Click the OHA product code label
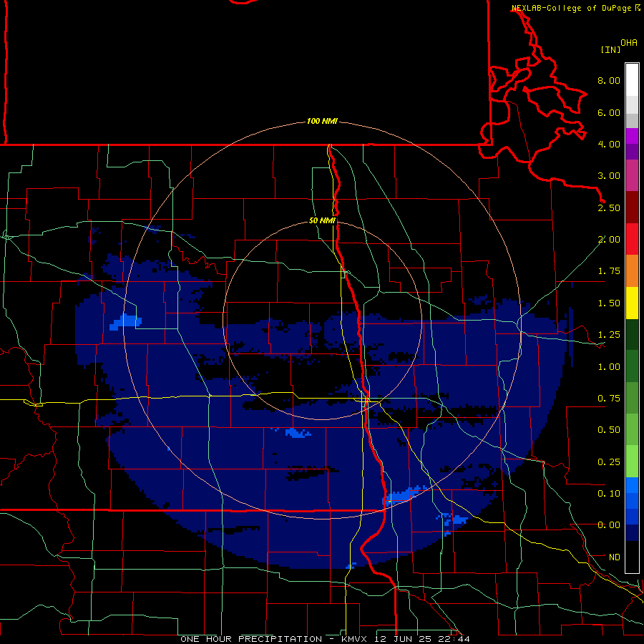 click(x=629, y=43)
